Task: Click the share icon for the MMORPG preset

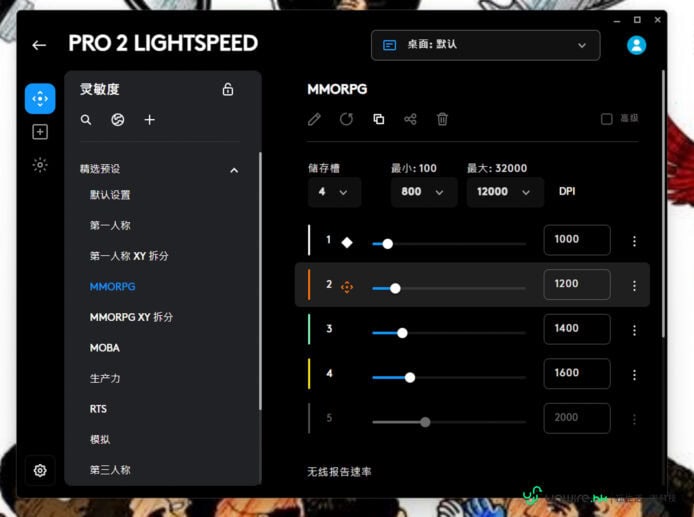Action: tap(410, 119)
